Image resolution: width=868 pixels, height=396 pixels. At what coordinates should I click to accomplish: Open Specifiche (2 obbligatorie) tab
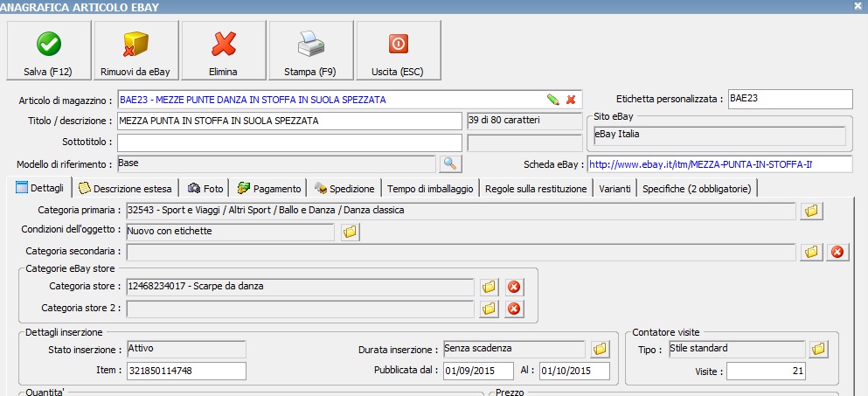point(697,189)
